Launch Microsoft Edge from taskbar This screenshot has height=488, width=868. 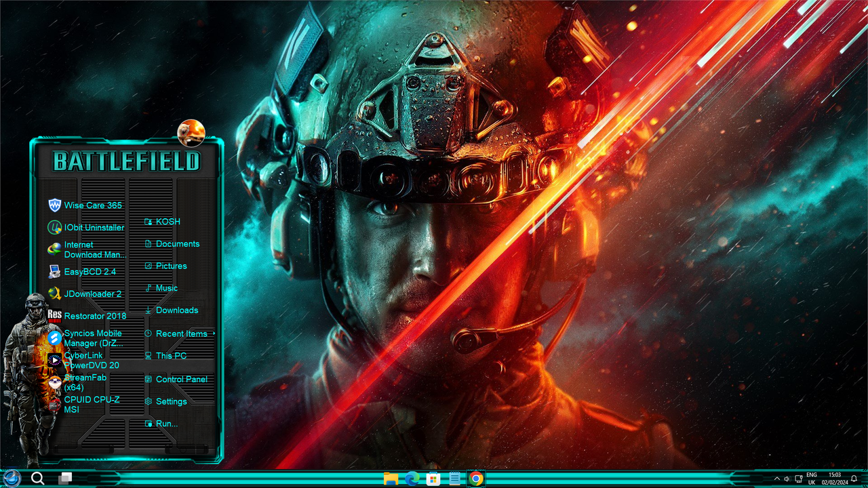(x=412, y=479)
